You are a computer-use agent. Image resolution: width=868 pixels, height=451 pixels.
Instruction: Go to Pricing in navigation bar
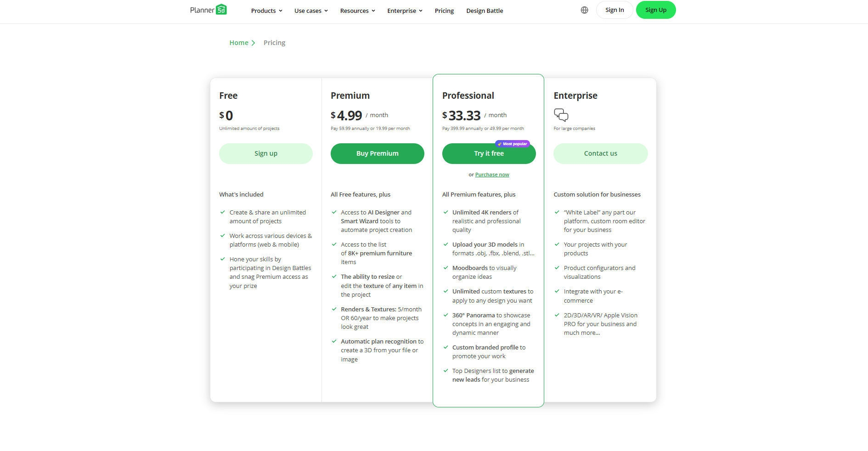tap(444, 11)
